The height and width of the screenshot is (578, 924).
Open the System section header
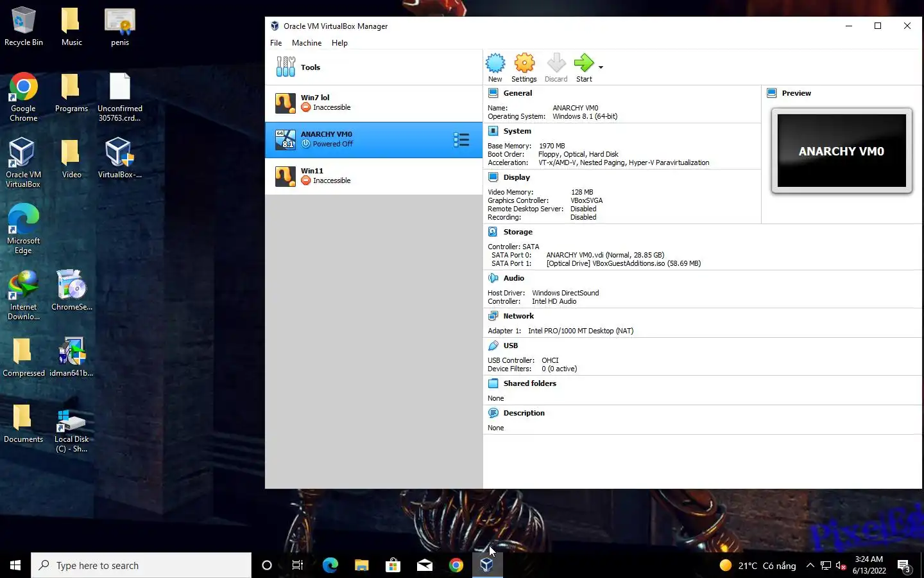tap(517, 131)
